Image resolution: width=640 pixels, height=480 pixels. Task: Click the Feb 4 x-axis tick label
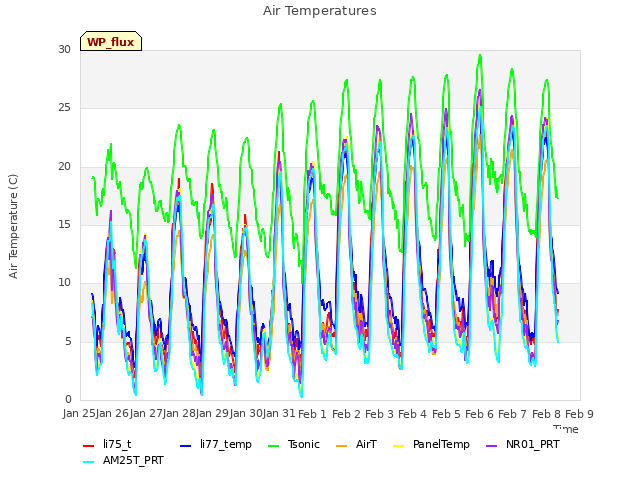coord(412,414)
